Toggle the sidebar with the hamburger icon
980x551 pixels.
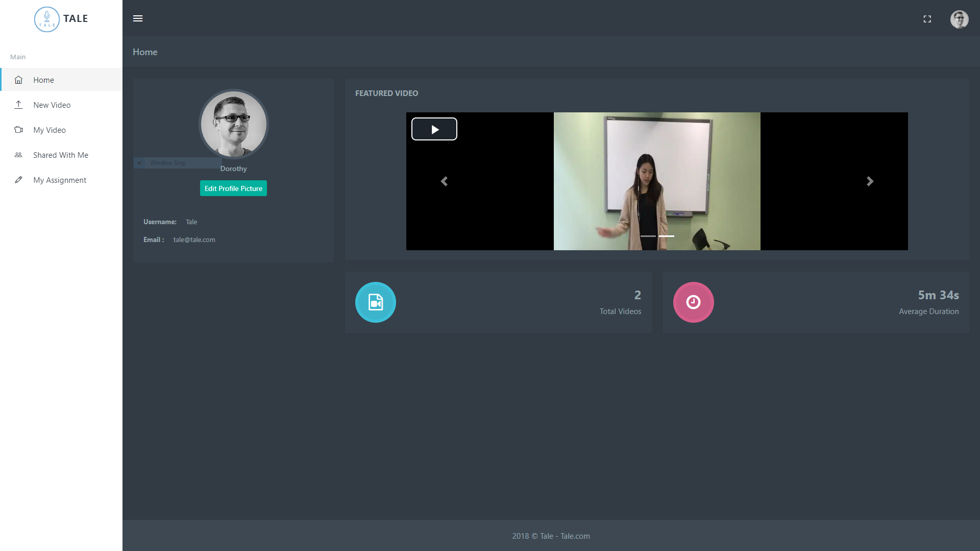click(138, 18)
